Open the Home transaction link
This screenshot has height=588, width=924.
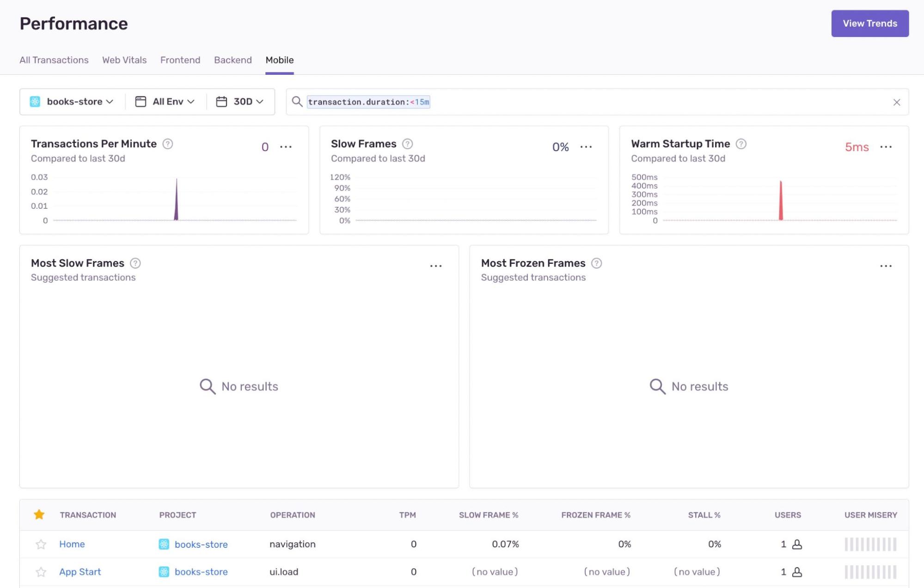pyautogui.click(x=72, y=544)
